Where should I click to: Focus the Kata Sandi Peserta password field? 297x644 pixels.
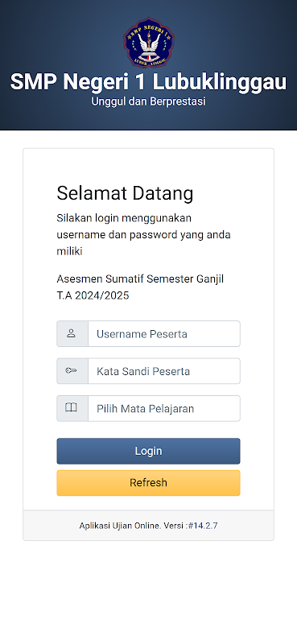164,371
